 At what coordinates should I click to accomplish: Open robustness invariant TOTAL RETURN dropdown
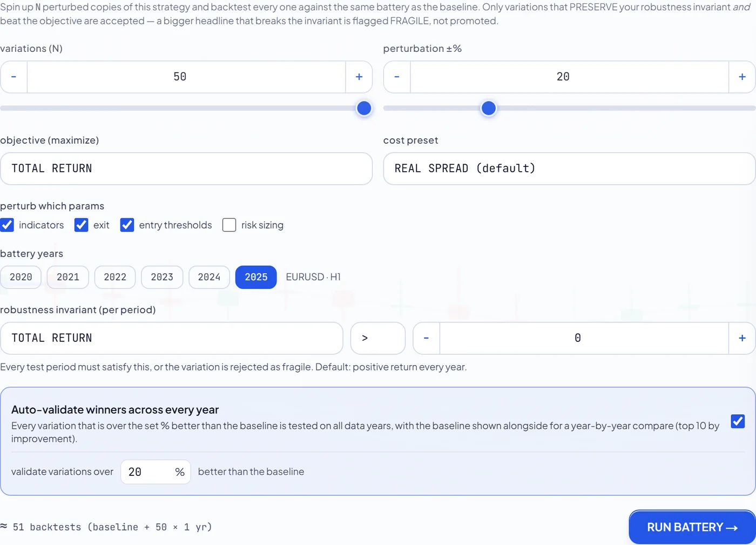click(172, 338)
